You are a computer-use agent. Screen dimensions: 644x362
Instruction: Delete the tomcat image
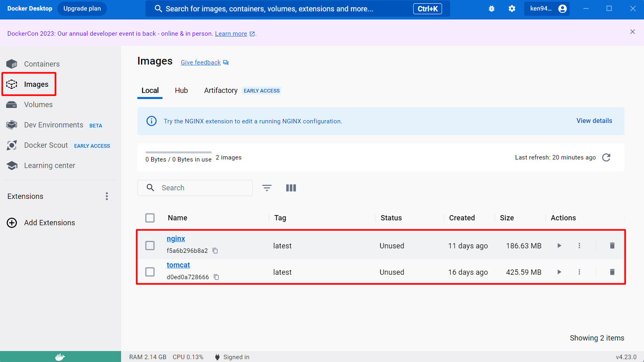[612, 272]
